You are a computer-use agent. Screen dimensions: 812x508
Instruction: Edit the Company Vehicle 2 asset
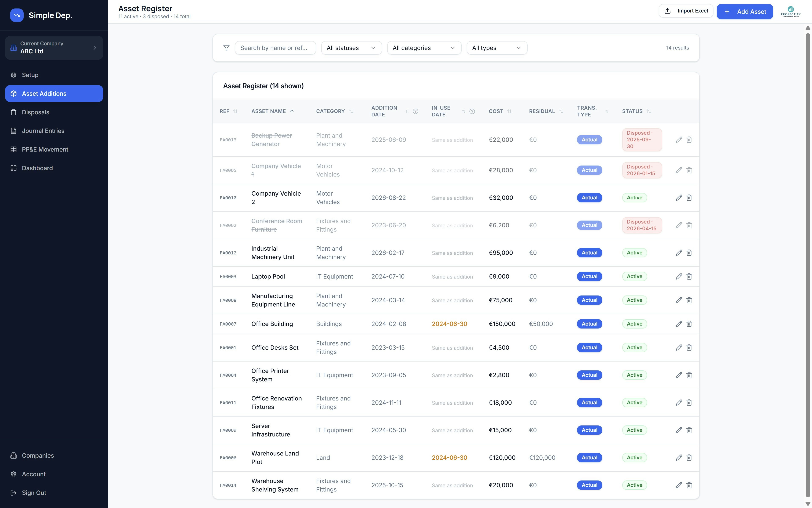point(679,197)
